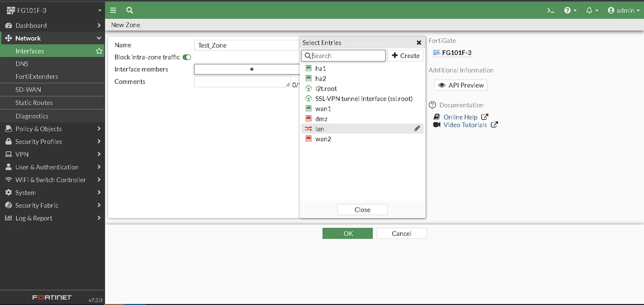Close the Select Entries panel with X
The image size is (644, 305).
[419, 43]
